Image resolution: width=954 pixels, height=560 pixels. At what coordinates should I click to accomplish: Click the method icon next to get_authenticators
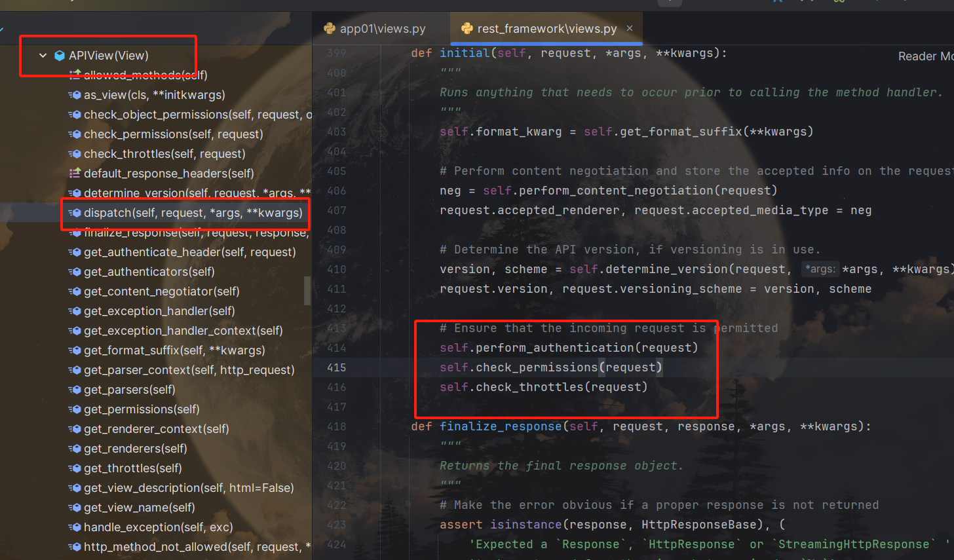pyautogui.click(x=75, y=272)
